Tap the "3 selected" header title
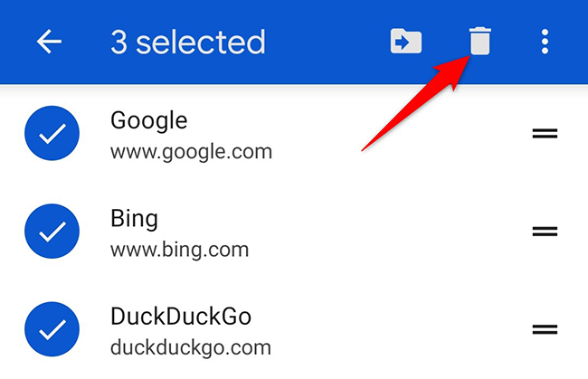Viewport: 588px width, 379px height. 187,42
